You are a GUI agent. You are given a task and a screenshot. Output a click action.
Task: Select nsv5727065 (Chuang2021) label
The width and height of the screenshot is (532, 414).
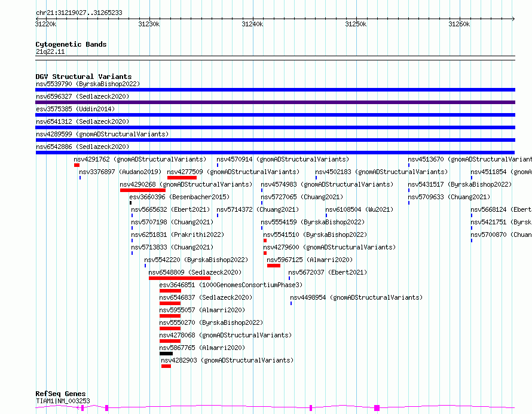point(302,197)
